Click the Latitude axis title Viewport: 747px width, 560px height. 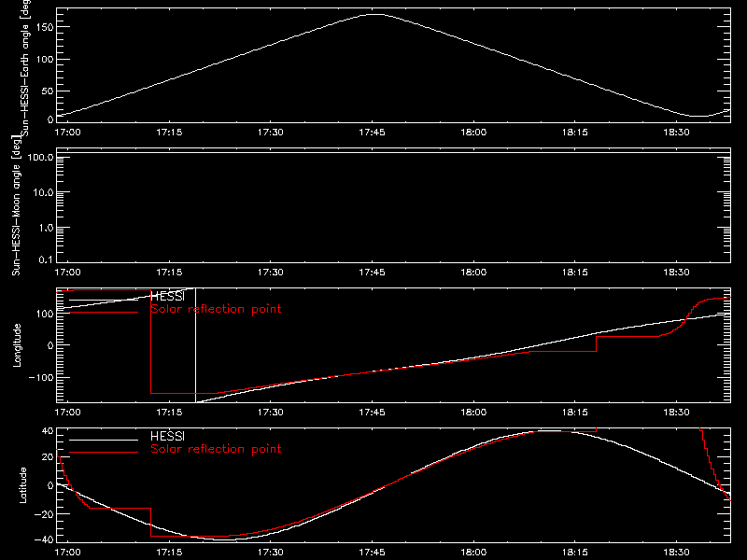[x=22, y=485]
